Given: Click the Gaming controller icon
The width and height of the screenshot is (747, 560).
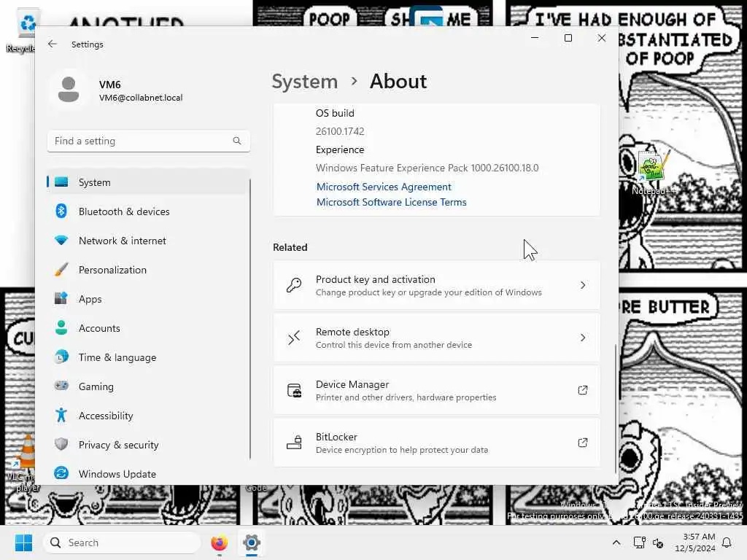Looking at the screenshot, I should (x=61, y=386).
